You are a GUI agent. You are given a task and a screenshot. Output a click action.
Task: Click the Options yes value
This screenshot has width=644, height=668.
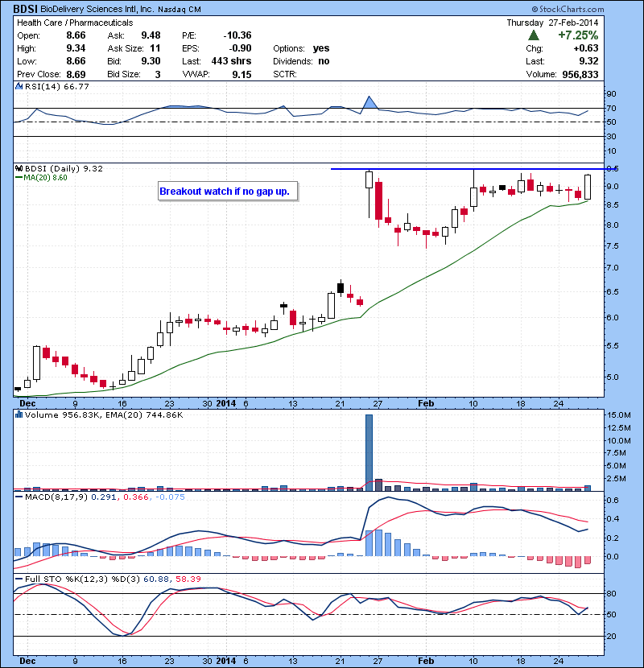tap(321, 48)
